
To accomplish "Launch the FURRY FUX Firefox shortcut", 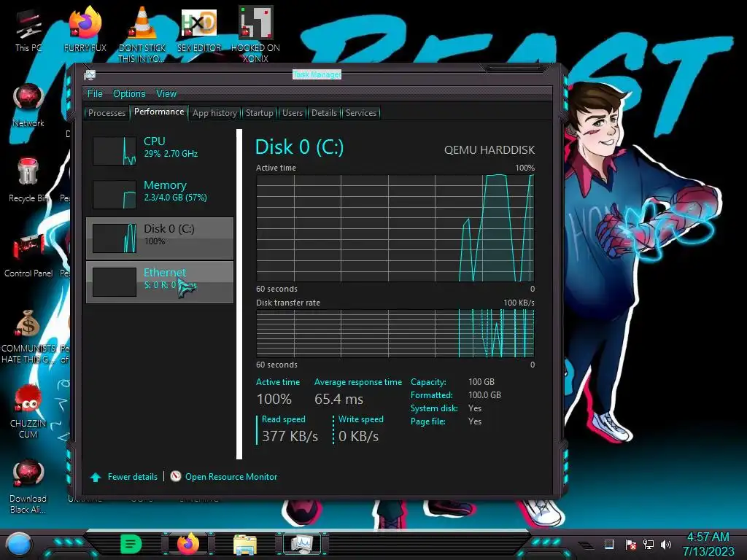I will click(x=85, y=29).
